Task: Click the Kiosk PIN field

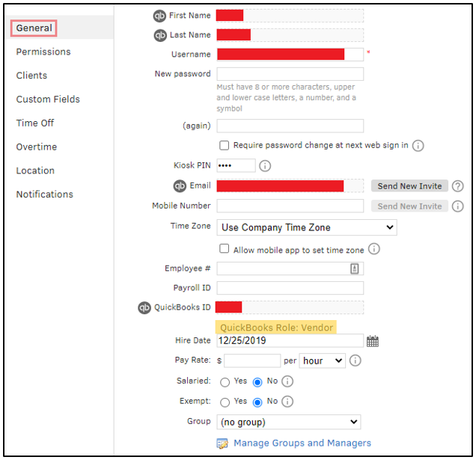Action: click(x=236, y=165)
